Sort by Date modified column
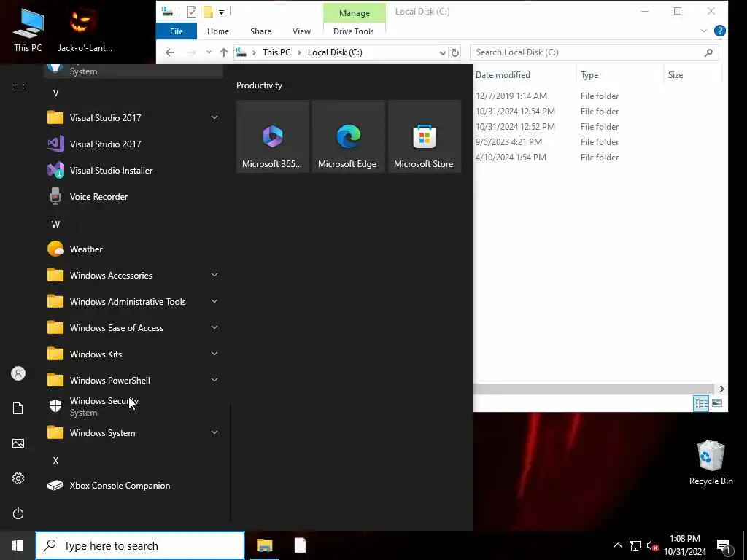 pos(524,75)
